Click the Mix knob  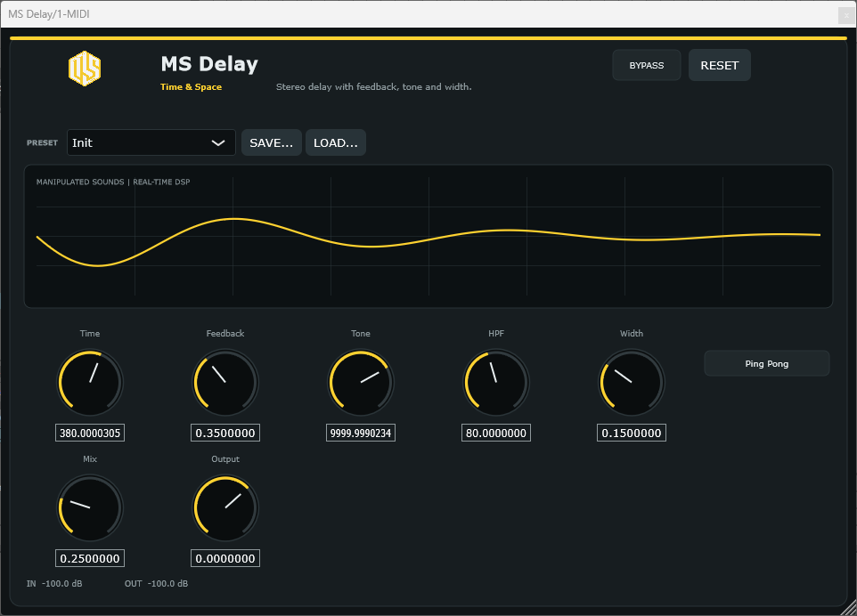(x=90, y=508)
